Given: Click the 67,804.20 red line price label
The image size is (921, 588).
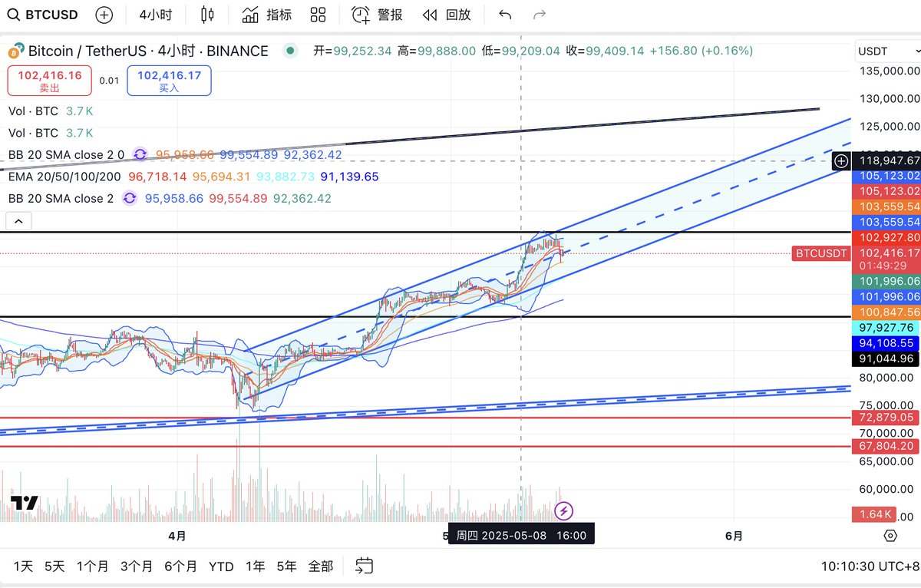Looking at the screenshot, I should tap(886, 446).
